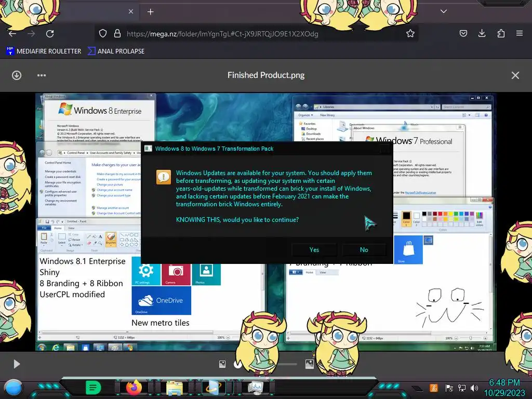Open the network tray icon
The height and width of the screenshot is (399, 532).
[462, 388]
